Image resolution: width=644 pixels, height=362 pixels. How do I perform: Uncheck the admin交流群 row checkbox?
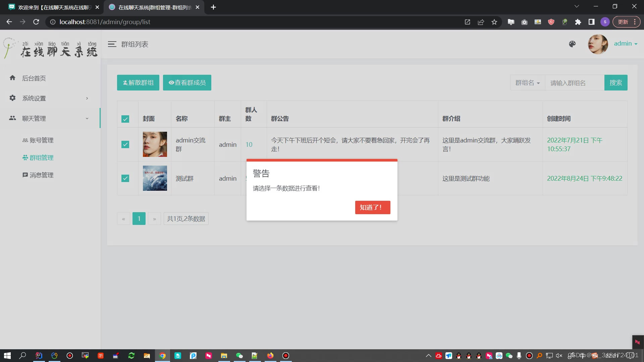(125, 144)
